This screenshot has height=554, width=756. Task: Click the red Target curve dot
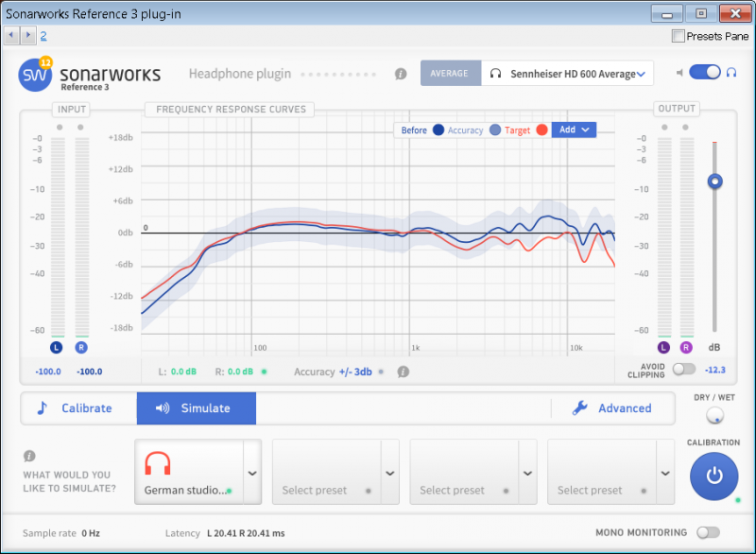541,130
